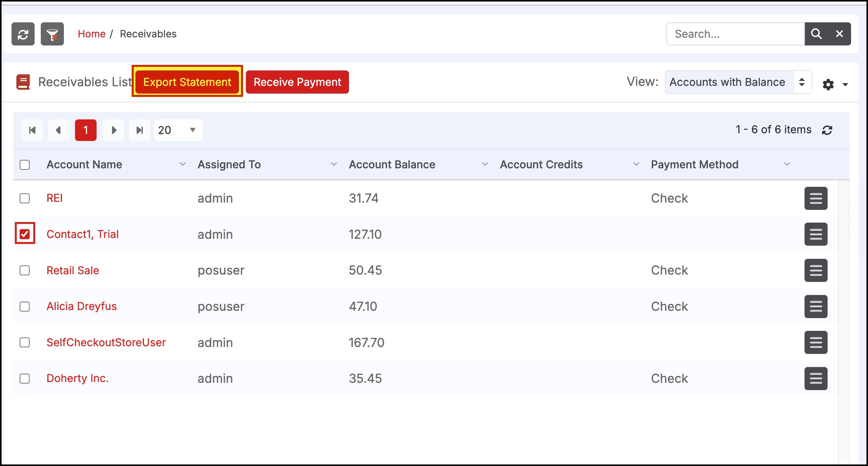The height and width of the screenshot is (466, 868).
Task: Uncheck the Contact1, Trial checkbox
Action: [25, 234]
